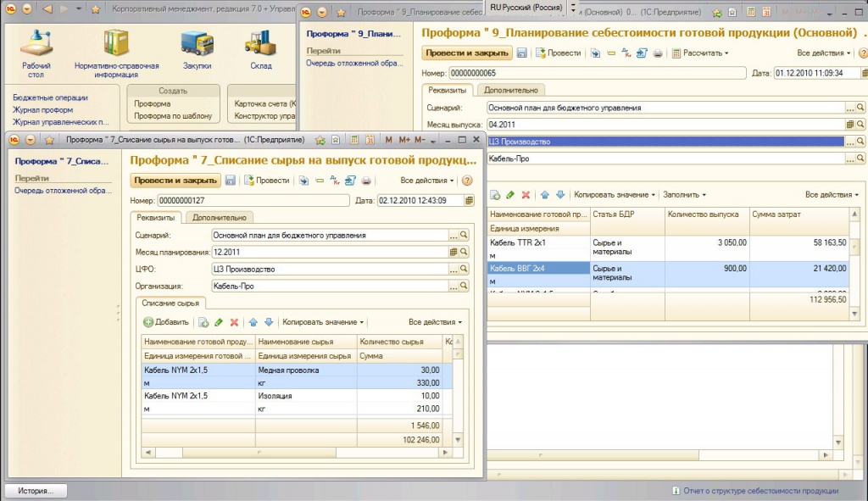Select Кабель TTR 2x1 row in Проформа 9
This screenshot has width=868, height=501.
[669, 248]
